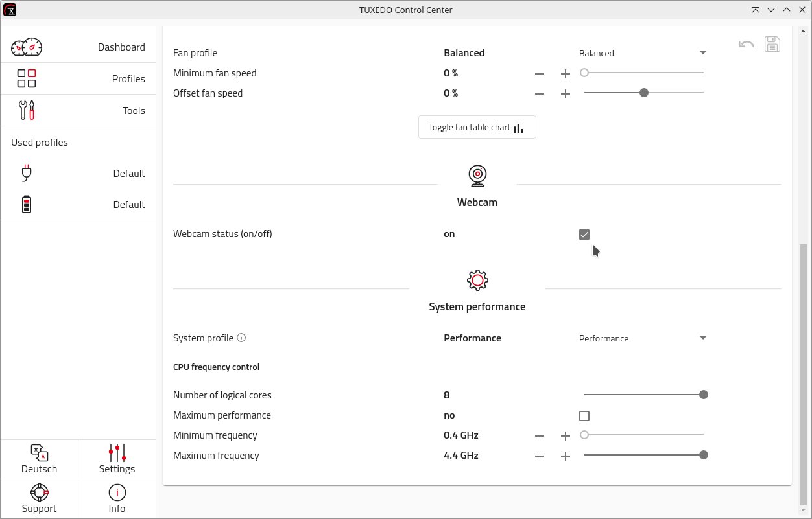Click the TUXEDO logo in the title bar
Screen dimensions: 812x519
(10, 10)
